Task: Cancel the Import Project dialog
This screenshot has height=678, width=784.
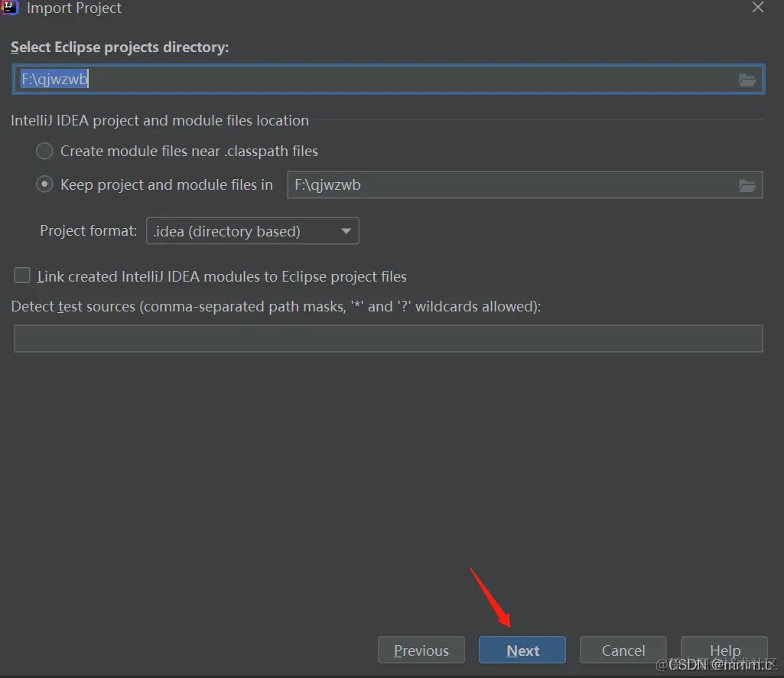Action: [x=623, y=650]
